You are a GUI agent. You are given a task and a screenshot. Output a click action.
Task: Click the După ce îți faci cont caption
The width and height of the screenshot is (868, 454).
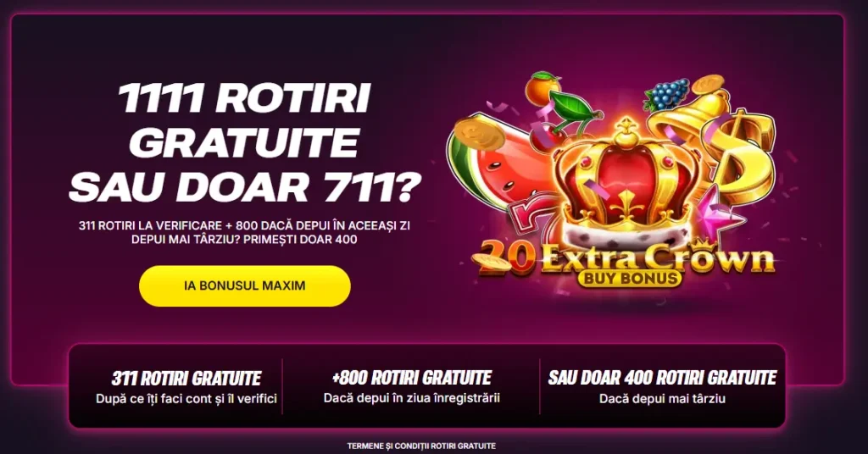(186, 399)
